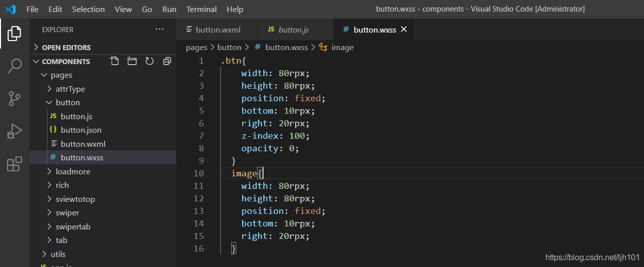Open the Extensions view
The height and width of the screenshot is (267, 644).
15,164
